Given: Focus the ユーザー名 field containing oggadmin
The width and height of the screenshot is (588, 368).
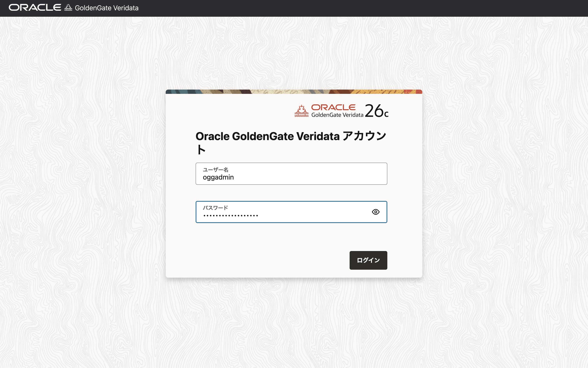Looking at the screenshot, I should [x=291, y=174].
